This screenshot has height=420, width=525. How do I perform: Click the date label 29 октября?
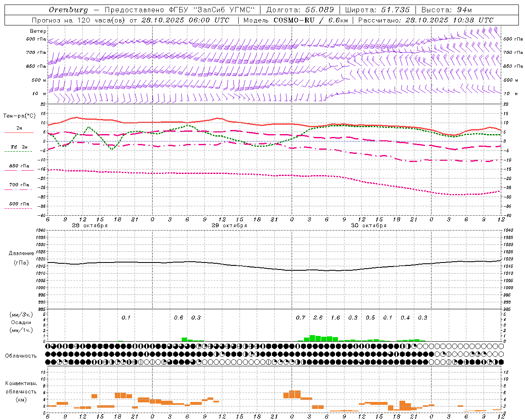click(229, 226)
